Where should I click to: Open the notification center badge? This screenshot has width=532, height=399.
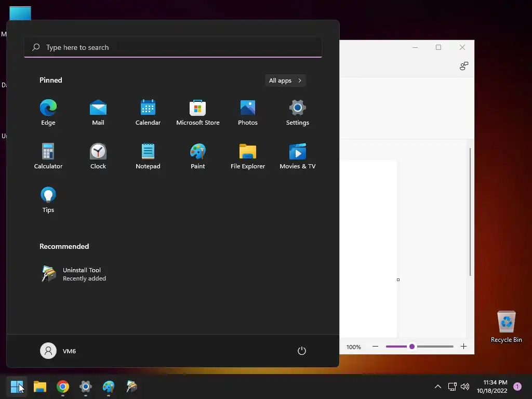pyautogui.click(x=517, y=387)
